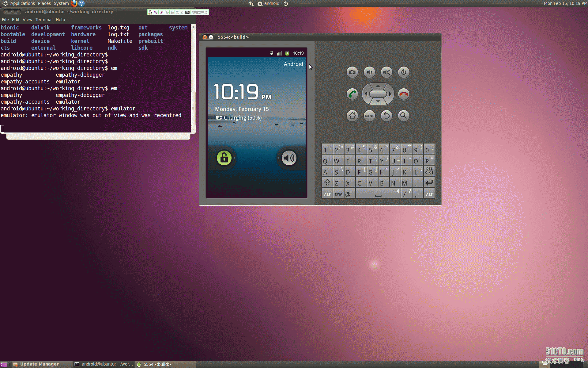The image size is (588, 368).
Task: Click the sound toggle on lock screen
Action: (289, 158)
